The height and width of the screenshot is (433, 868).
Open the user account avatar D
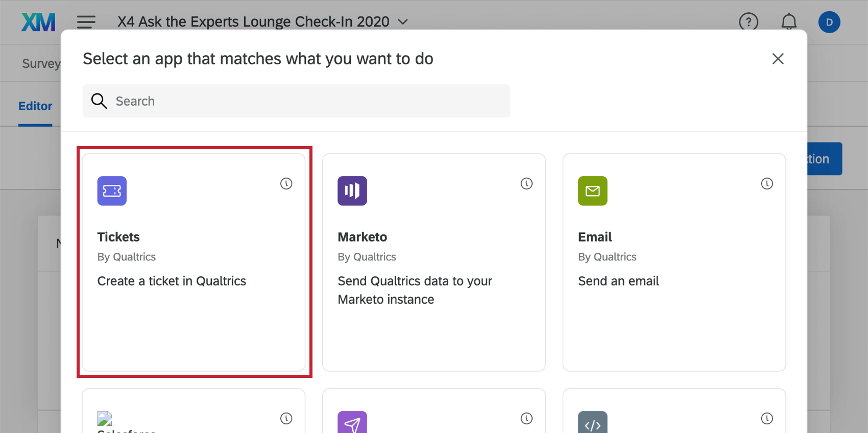[x=829, y=22]
